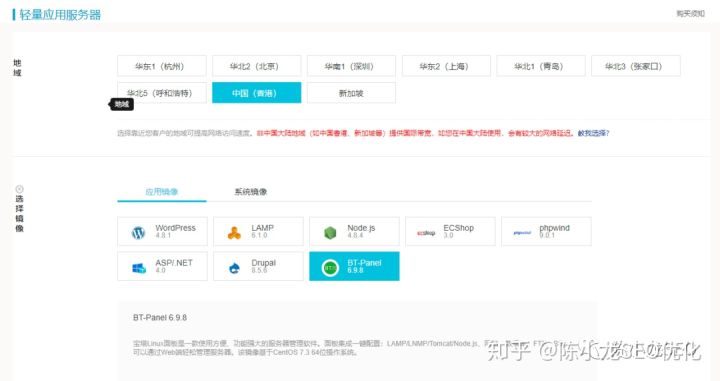Switch to the 系统镜像 tab

(251, 191)
